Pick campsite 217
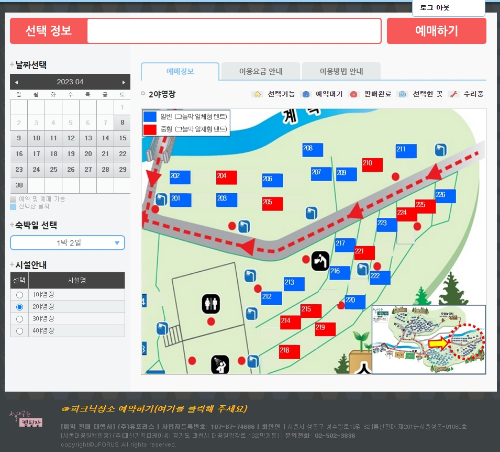500x452 pixels. [345, 245]
